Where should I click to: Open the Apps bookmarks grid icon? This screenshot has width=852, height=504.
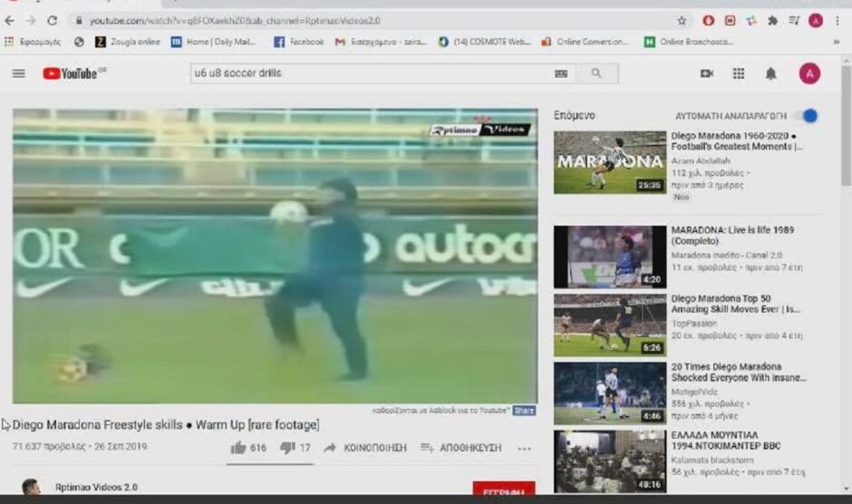pos(9,42)
